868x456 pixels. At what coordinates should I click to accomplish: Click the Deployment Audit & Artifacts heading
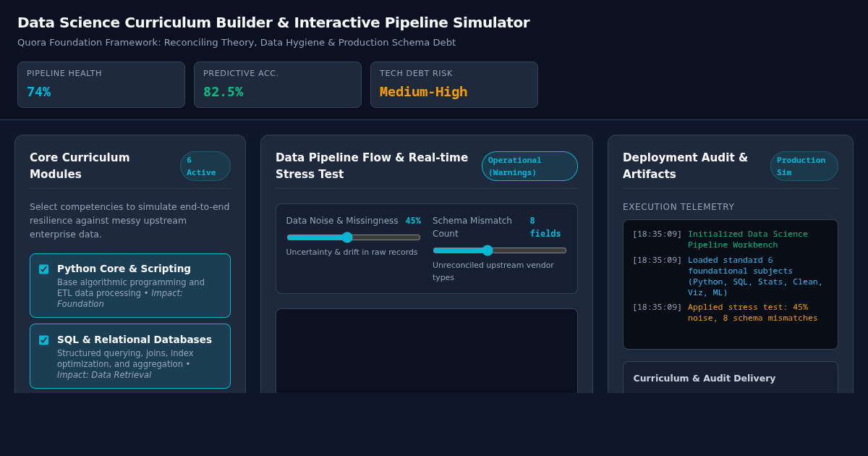tap(685, 166)
